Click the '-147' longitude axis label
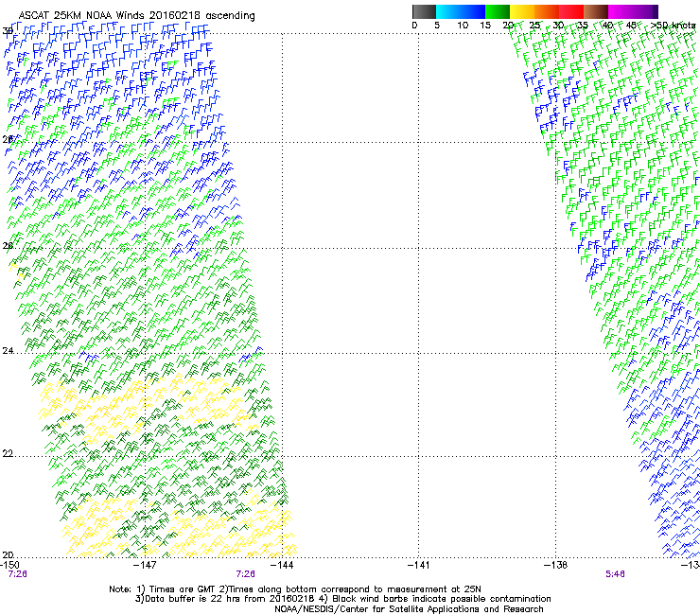 tap(145, 565)
